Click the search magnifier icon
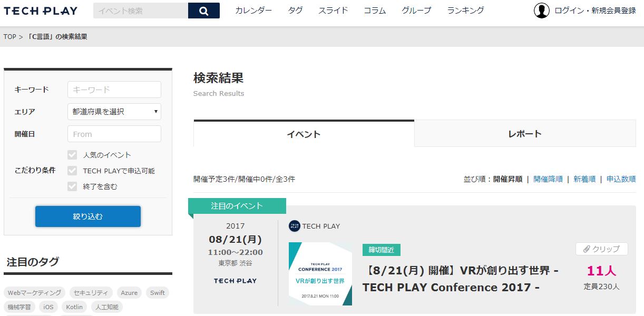The image size is (644, 316). coord(203,11)
